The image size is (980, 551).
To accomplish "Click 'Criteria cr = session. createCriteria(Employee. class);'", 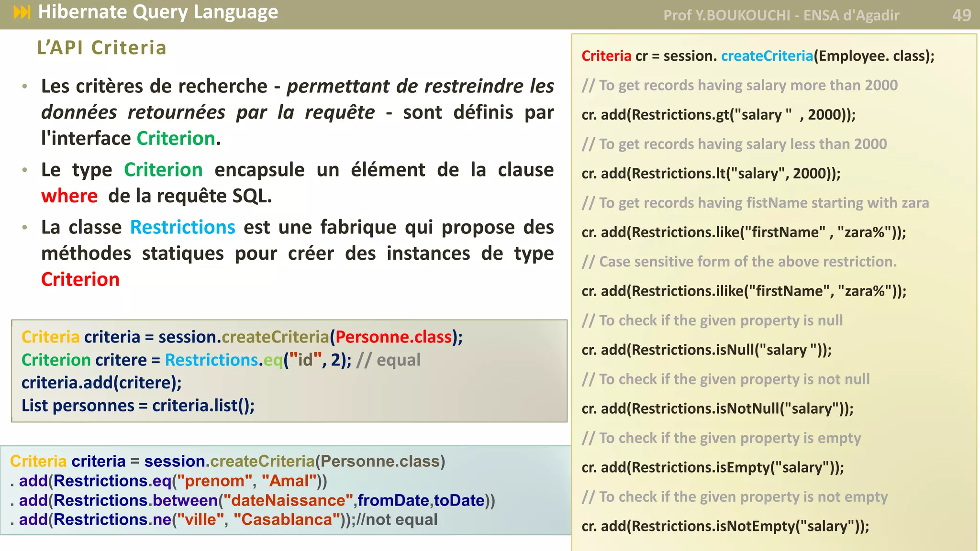I will (758, 56).
